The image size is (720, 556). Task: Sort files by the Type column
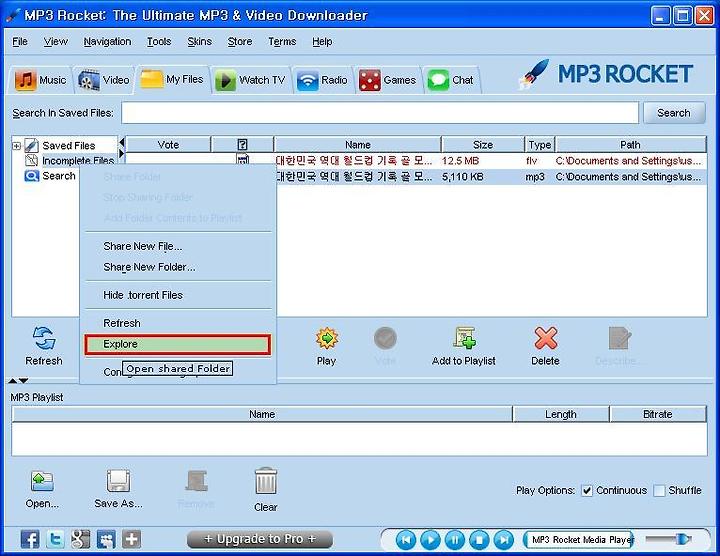(x=540, y=145)
